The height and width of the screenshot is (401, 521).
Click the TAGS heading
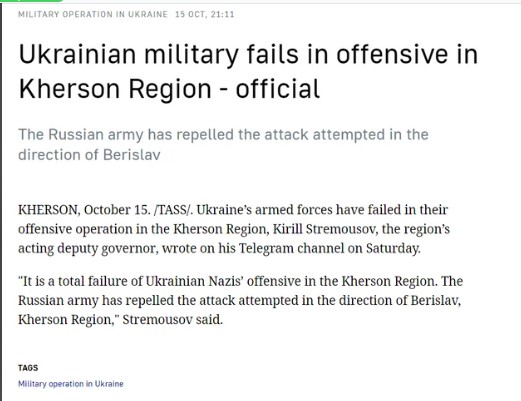[28, 368]
